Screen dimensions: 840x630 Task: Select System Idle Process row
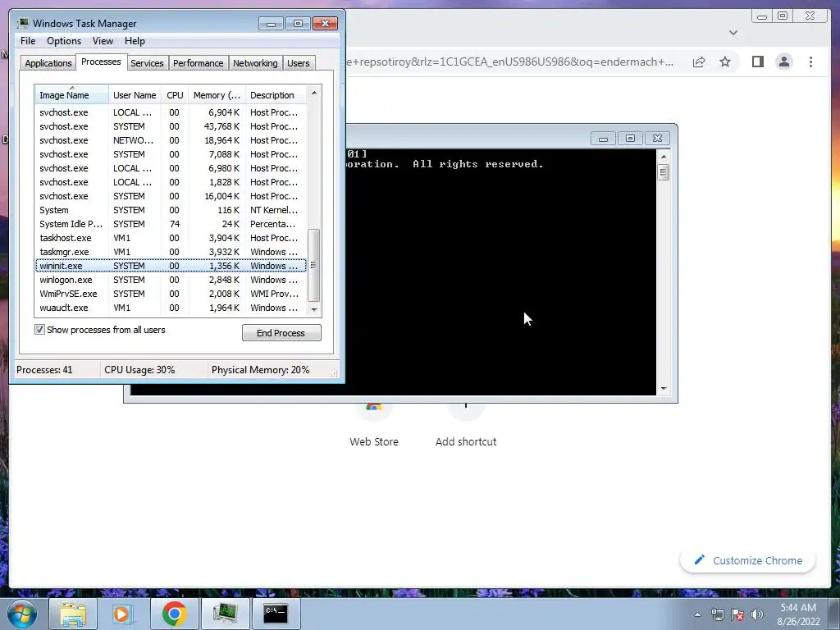click(171, 224)
